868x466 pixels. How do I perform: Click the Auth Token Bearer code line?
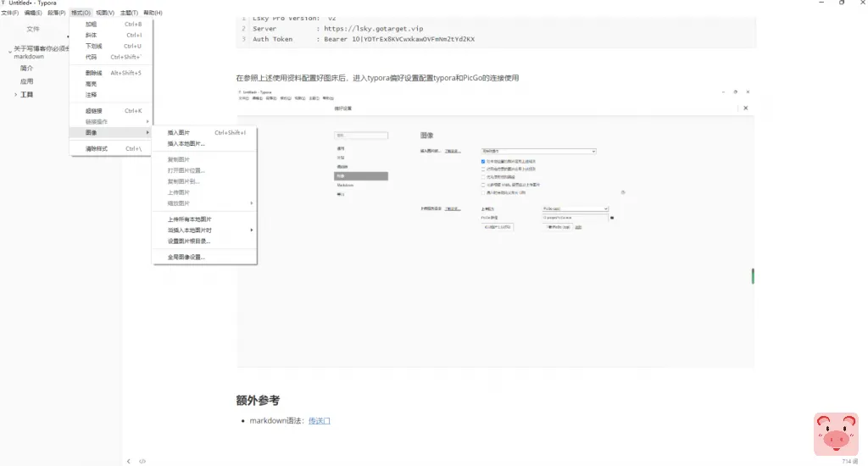[364, 39]
